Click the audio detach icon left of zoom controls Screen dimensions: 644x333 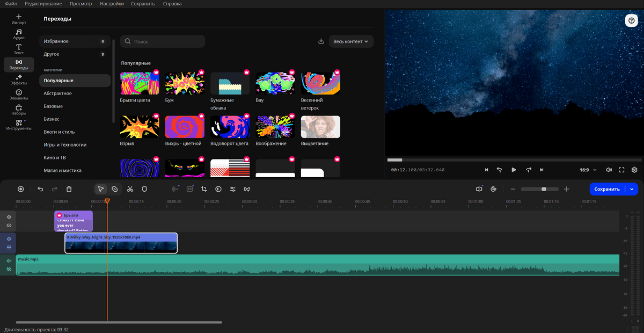[x=479, y=189]
